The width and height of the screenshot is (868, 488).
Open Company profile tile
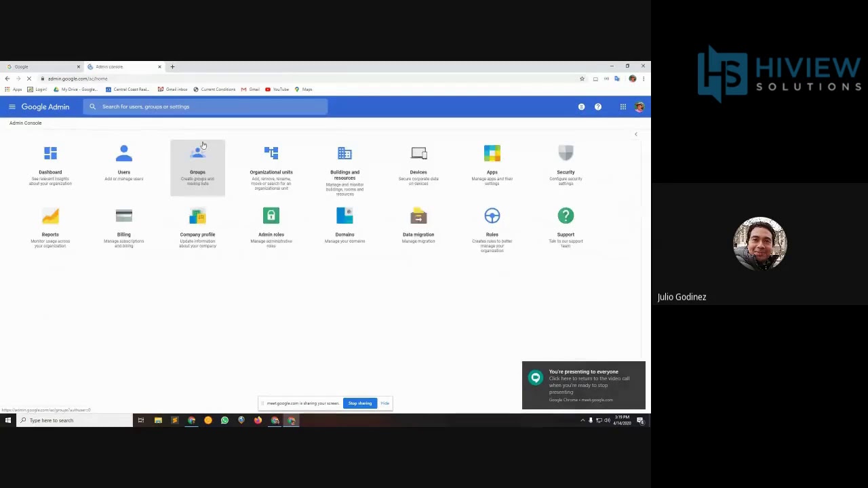[197, 229]
